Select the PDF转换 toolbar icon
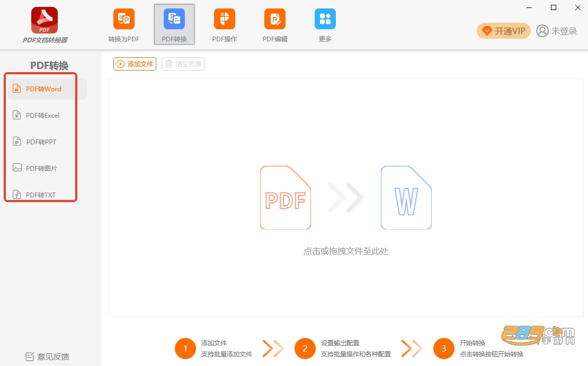The width and height of the screenshot is (588, 366). point(174,19)
